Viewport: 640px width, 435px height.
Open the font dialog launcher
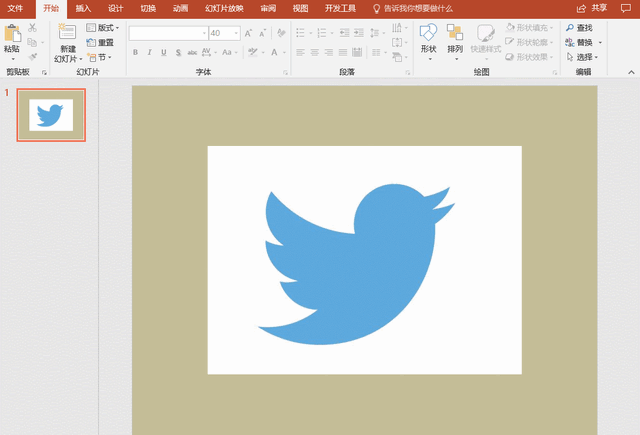coord(285,73)
